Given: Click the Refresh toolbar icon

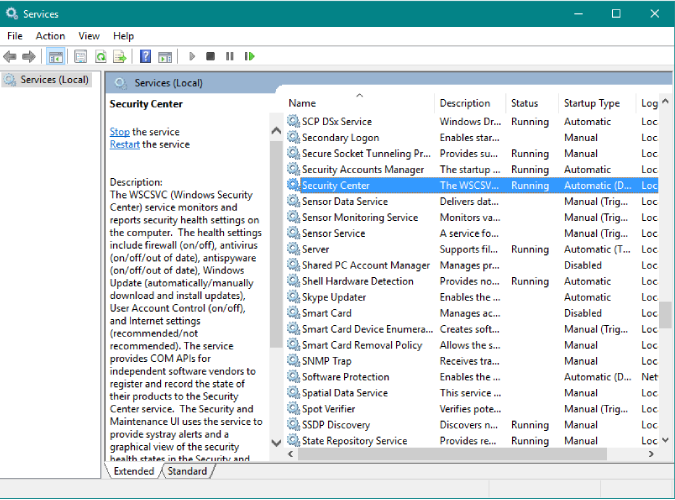Looking at the screenshot, I should 101,56.
